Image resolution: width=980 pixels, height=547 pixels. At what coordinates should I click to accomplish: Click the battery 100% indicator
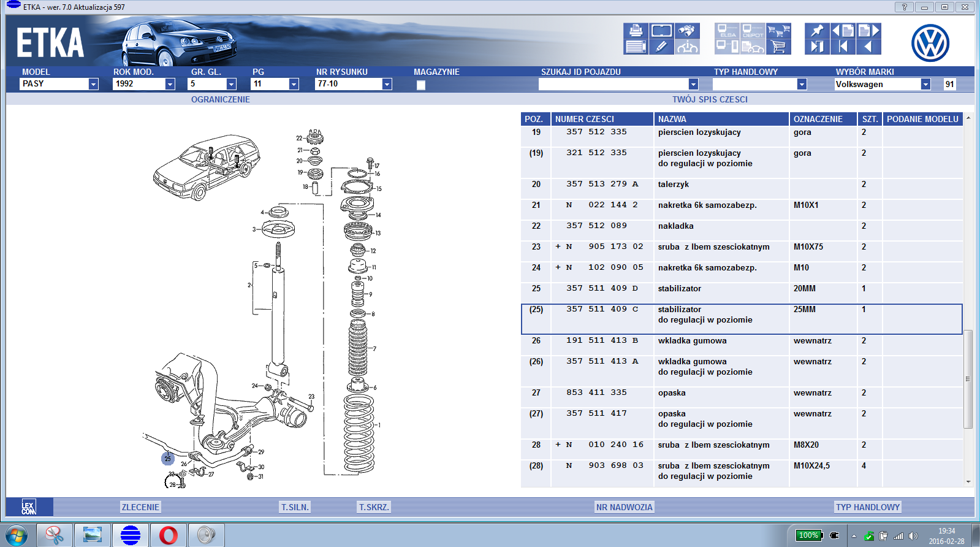[808, 535]
